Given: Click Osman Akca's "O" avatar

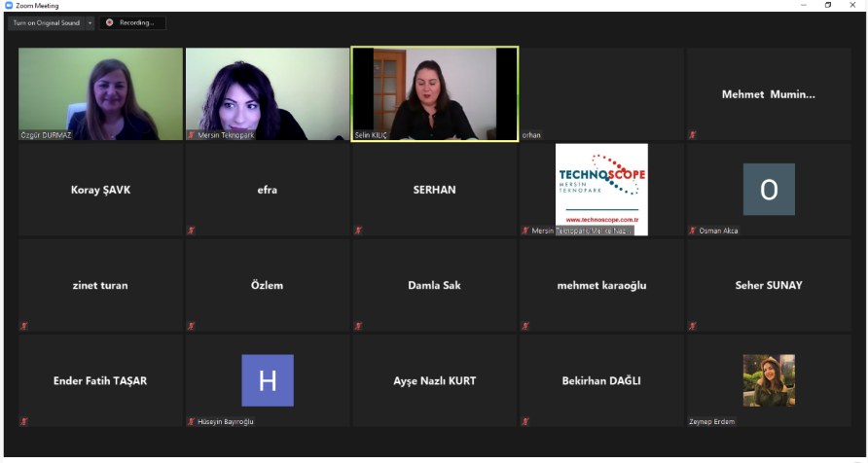Looking at the screenshot, I should pyautogui.click(x=768, y=189).
